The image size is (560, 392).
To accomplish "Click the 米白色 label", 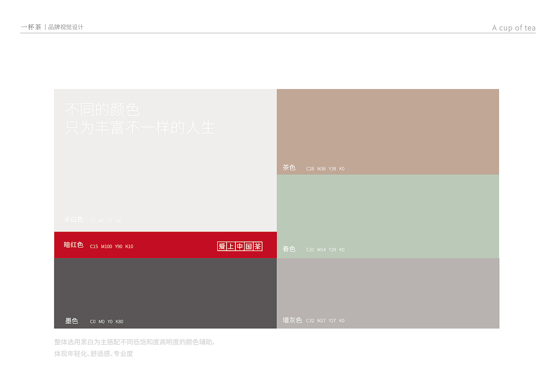I will (73, 219).
